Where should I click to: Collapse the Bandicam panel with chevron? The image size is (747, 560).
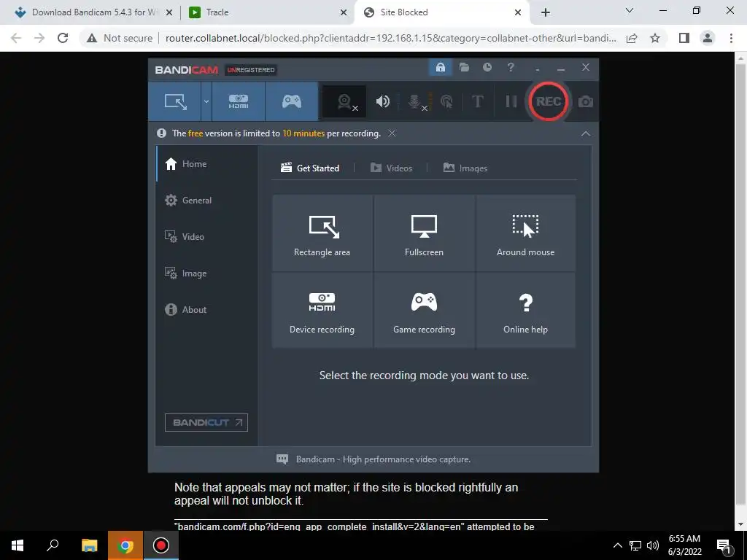tap(586, 134)
